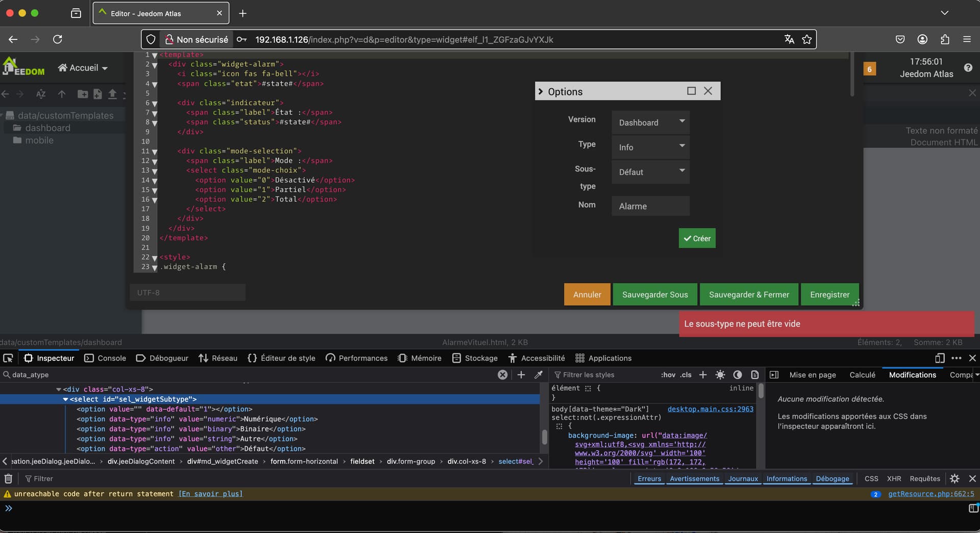Toggle dark color scheme simulation

(738, 375)
